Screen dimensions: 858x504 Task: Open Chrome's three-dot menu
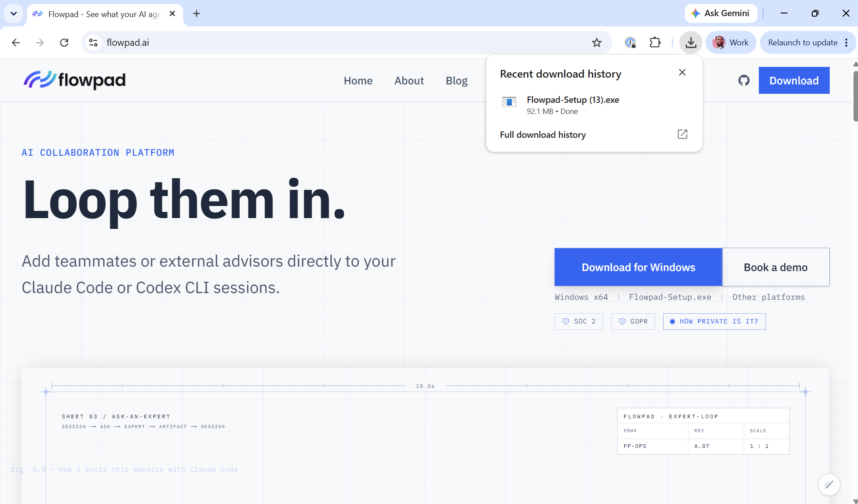coord(846,43)
